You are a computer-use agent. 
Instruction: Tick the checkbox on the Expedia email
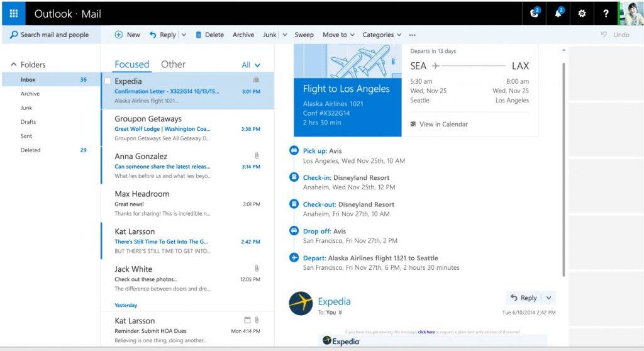108,81
